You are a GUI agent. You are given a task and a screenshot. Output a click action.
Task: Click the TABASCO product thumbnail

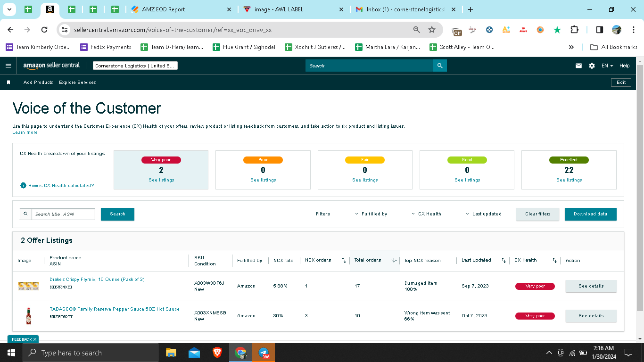(28, 316)
